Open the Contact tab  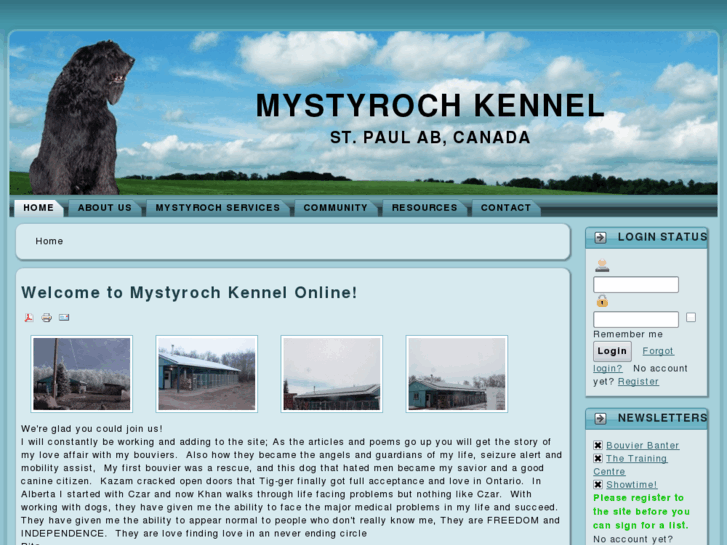(506, 208)
